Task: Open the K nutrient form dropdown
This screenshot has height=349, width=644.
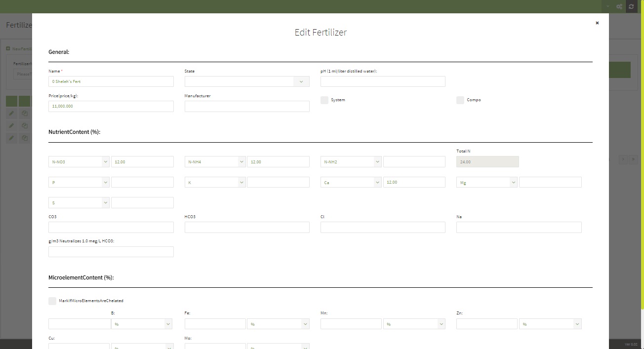Action: [215, 183]
